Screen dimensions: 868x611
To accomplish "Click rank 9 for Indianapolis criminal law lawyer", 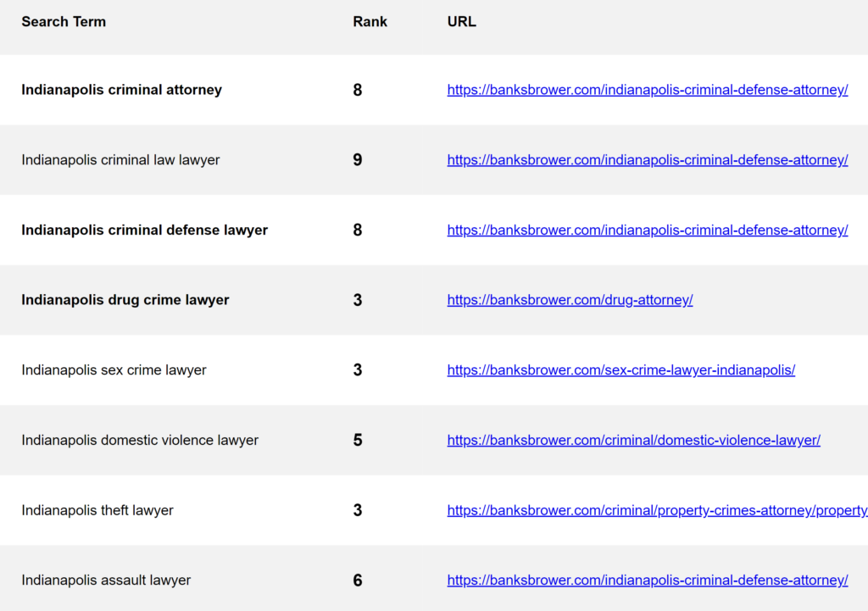I will [358, 160].
